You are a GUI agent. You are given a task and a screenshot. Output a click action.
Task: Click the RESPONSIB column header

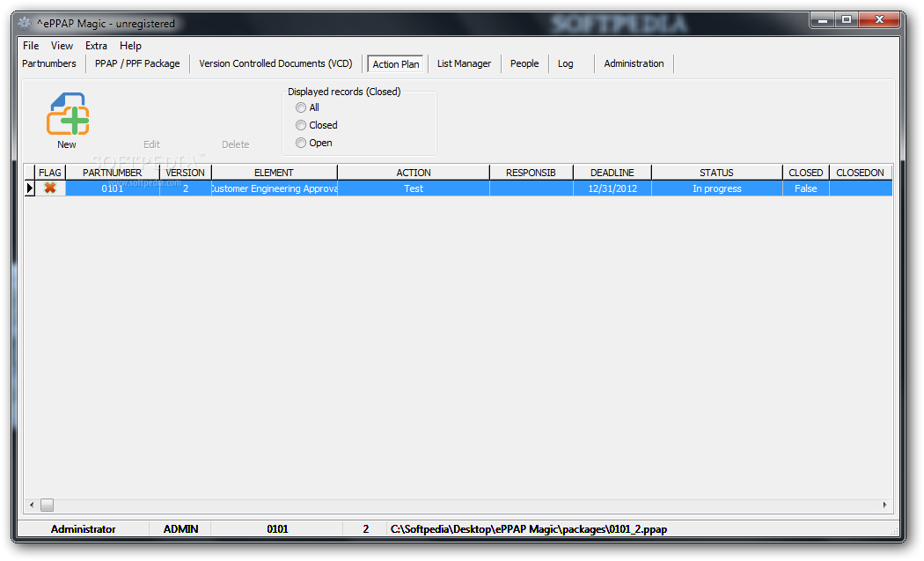(531, 173)
